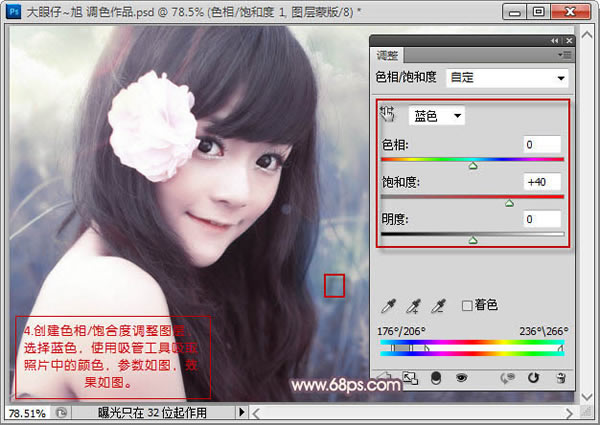
Task: Reset the adjustment to defaults
Action: click(x=533, y=378)
